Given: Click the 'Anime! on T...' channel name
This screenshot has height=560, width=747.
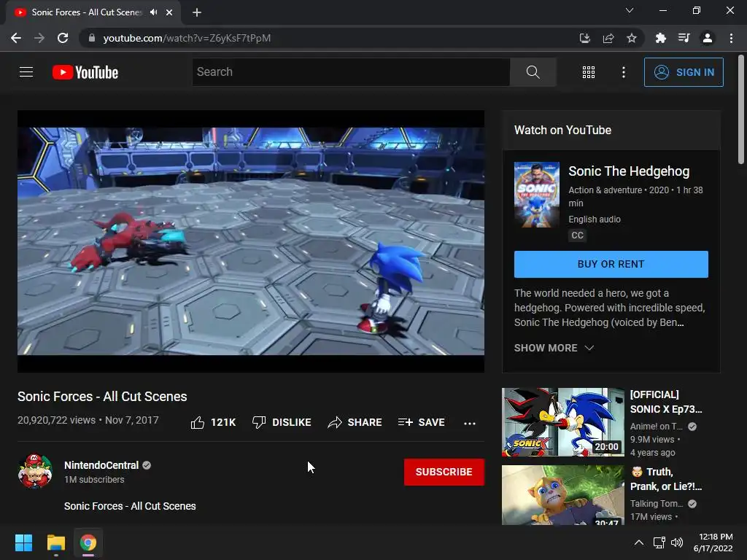Looking at the screenshot, I should [657, 426].
